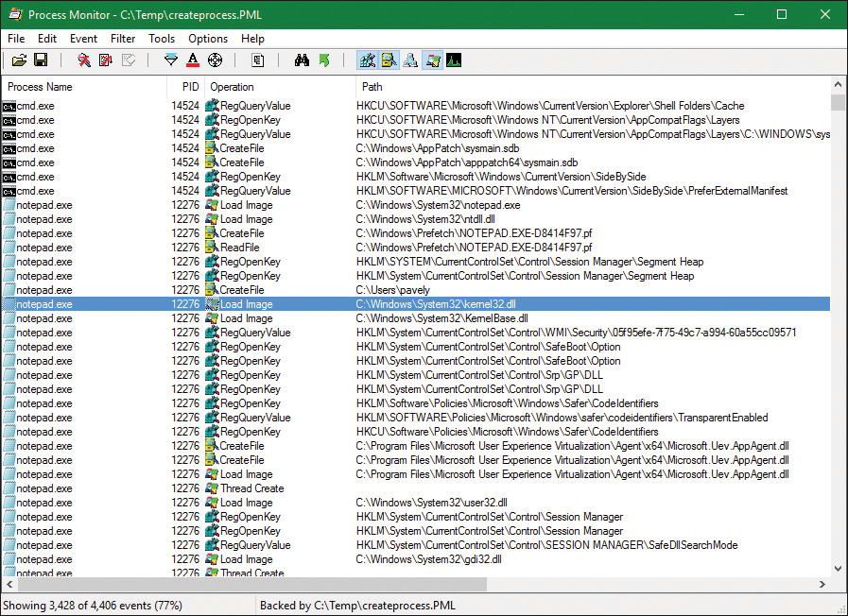This screenshot has width=848, height=616.
Task: Toggle Show File System Activity button
Action: click(x=389, y=60)
